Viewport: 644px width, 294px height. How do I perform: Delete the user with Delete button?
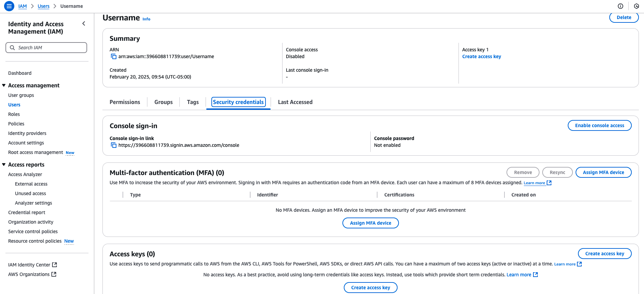point(624,17)
